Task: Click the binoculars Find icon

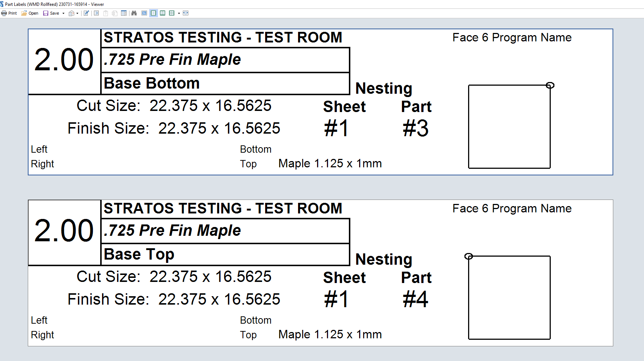Action: [134, 13]
